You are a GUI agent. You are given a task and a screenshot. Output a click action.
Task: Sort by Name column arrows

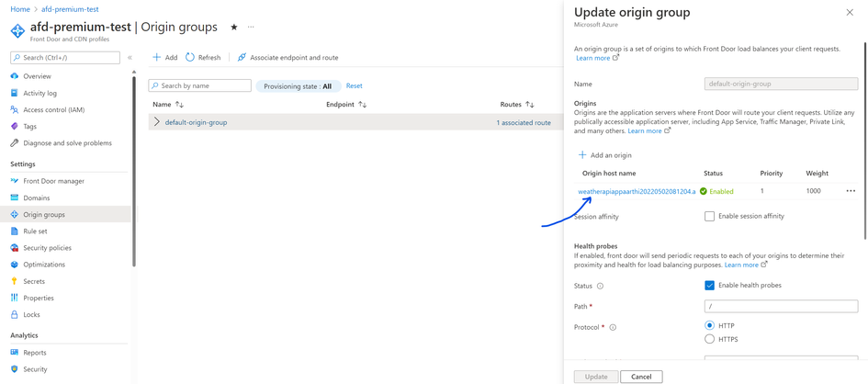pyautogui.click(x=179, y=104)
